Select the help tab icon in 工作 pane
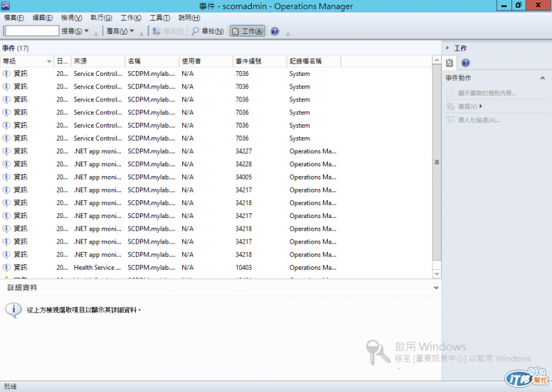Image resolution: width=552 pixels, height=392 pixels. (x=465, y=63)
